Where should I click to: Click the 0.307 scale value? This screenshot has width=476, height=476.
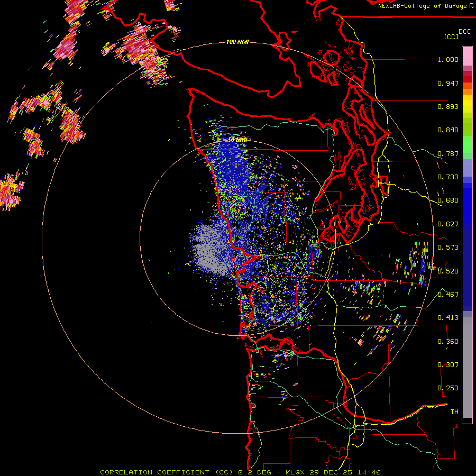(x=448, y=365)
